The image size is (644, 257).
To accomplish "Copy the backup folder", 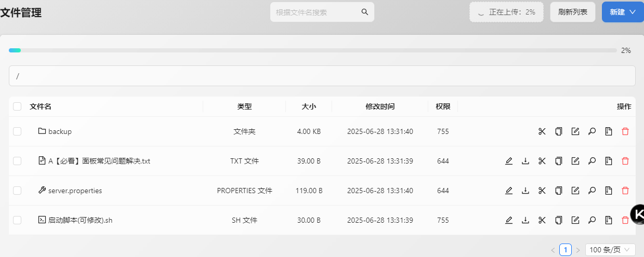I will (x=559, y=131).
